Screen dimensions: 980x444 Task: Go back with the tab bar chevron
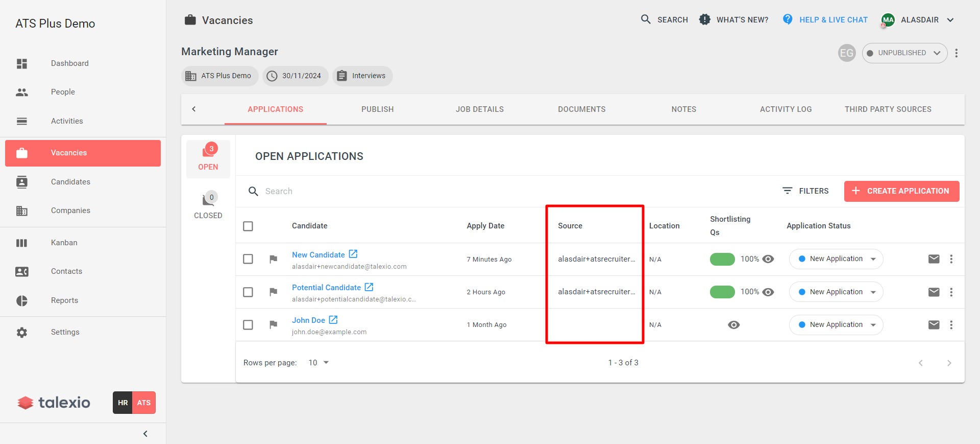[194, 109]
